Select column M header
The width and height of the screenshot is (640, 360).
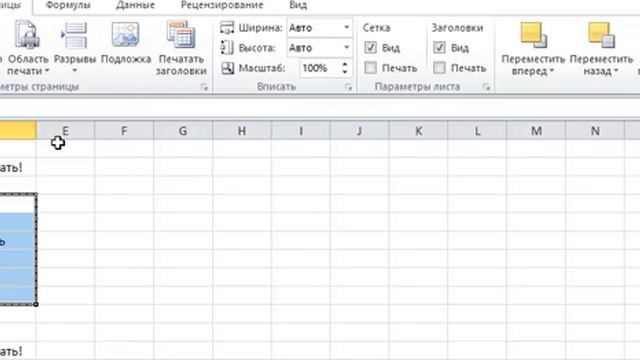pyautogui.click(x=536, y=131)
